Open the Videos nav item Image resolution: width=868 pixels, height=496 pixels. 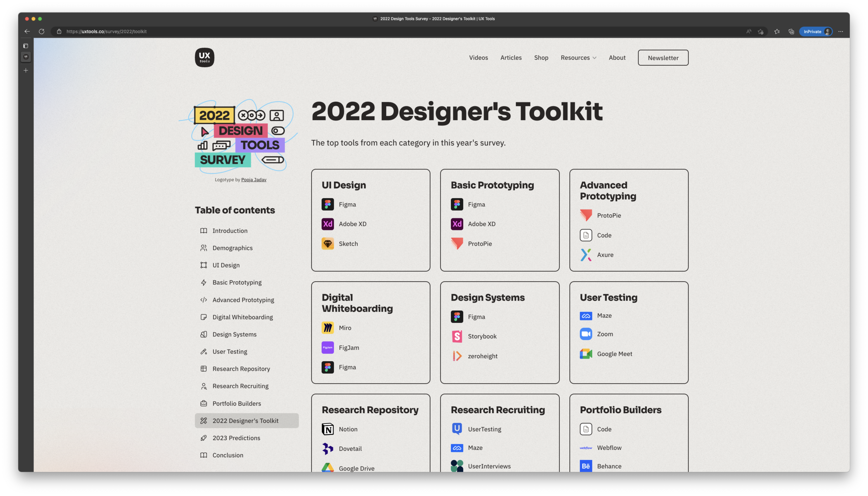click(478, 57)
